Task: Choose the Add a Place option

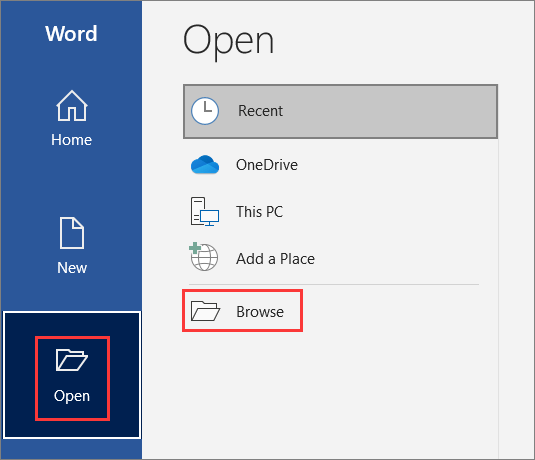Action: click(x=275, y=259)
